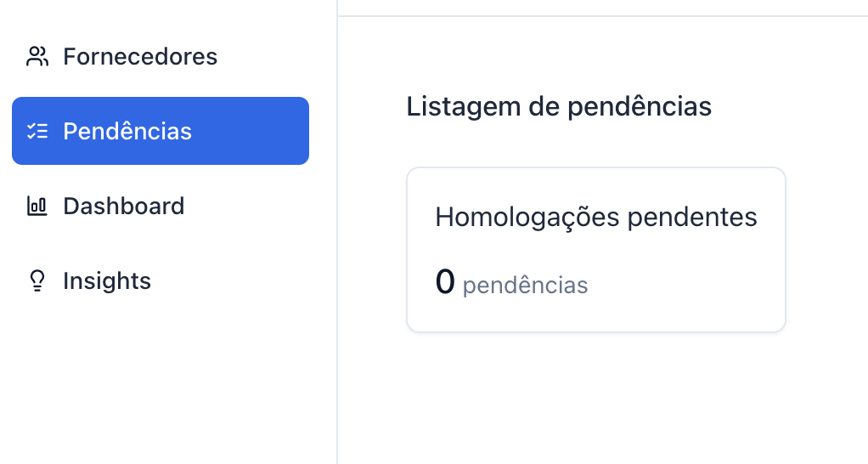The height and width of the screenshot is (464, 868).
Task: Click the Listagem de pendências heading
Action: 559,107
